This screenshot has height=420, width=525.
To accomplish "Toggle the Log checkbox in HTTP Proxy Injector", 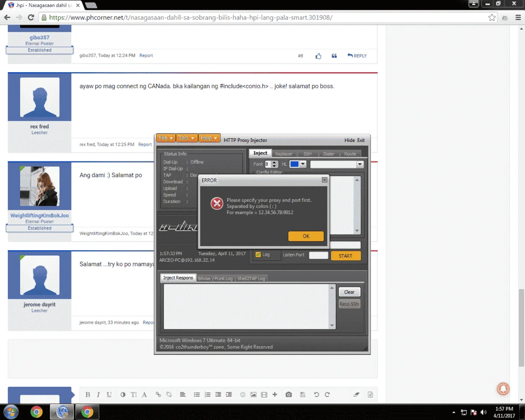I will point(258,254).
